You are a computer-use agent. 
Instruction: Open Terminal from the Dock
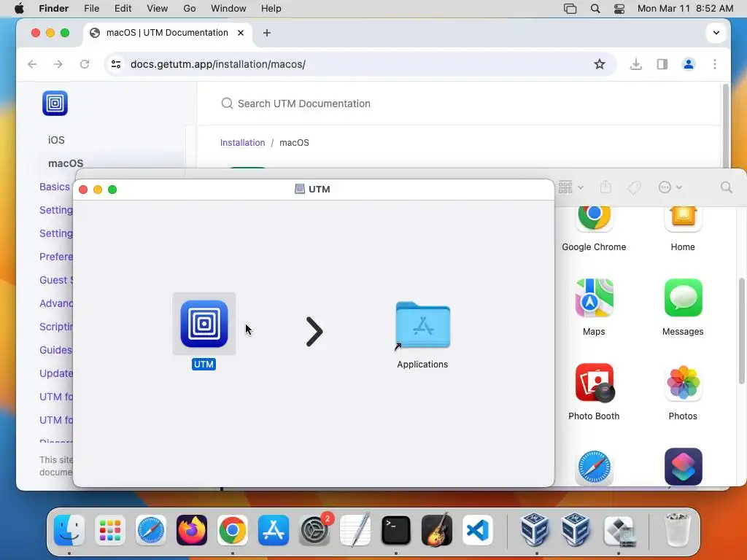[x=396, y=530]
